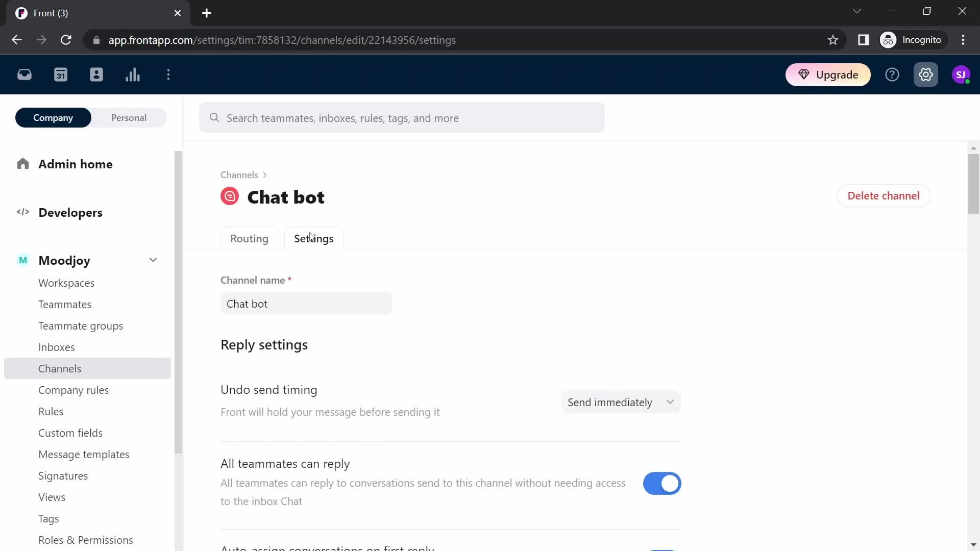Open the Compose/inbox icon

[x=24, y=74]
